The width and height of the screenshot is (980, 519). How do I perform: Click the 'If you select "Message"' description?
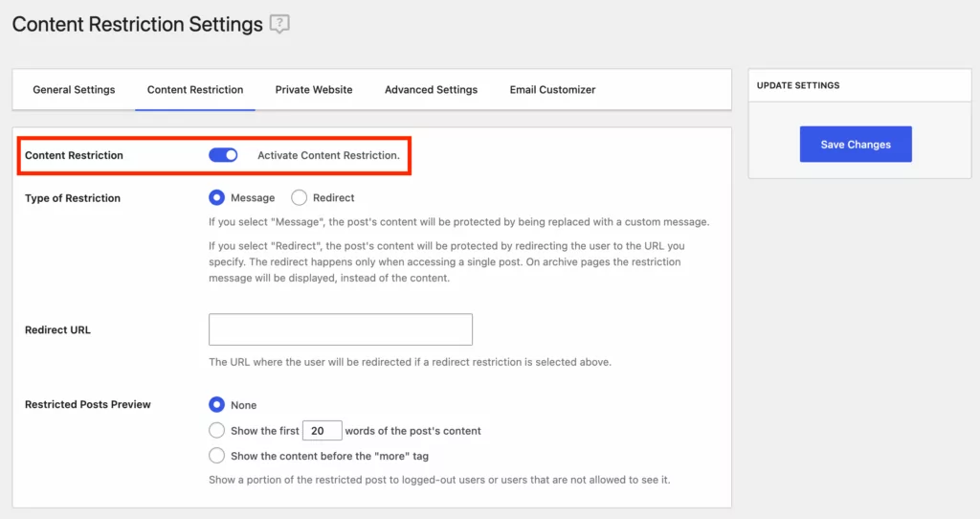[458, 222]
